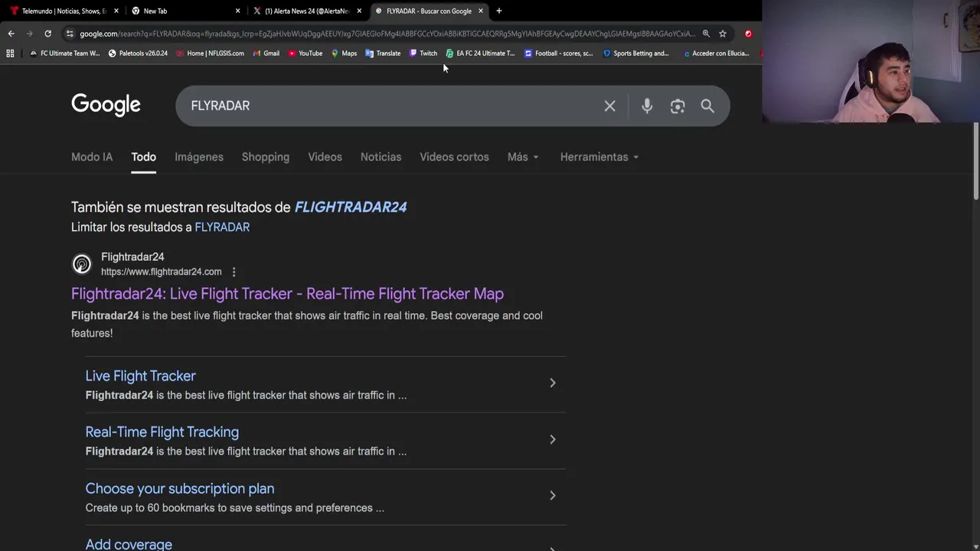This screenshot has width=980, height=551.
Task: Open the Gmail bookmark
Action: pos(266,54)
